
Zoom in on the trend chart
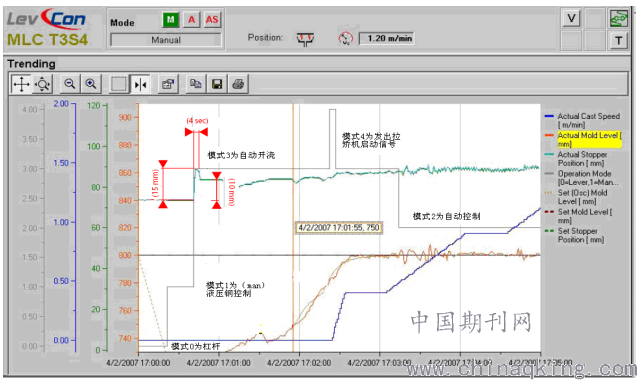click(x=91, y=84)
